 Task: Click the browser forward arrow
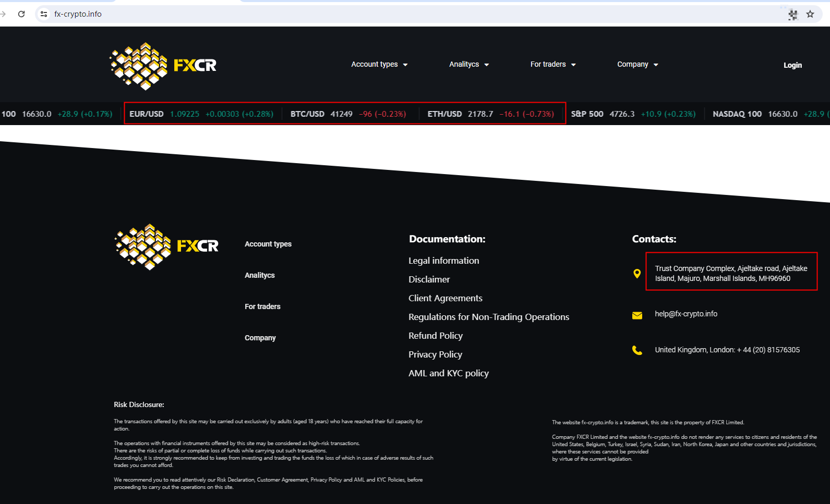(x=3, y=14)
